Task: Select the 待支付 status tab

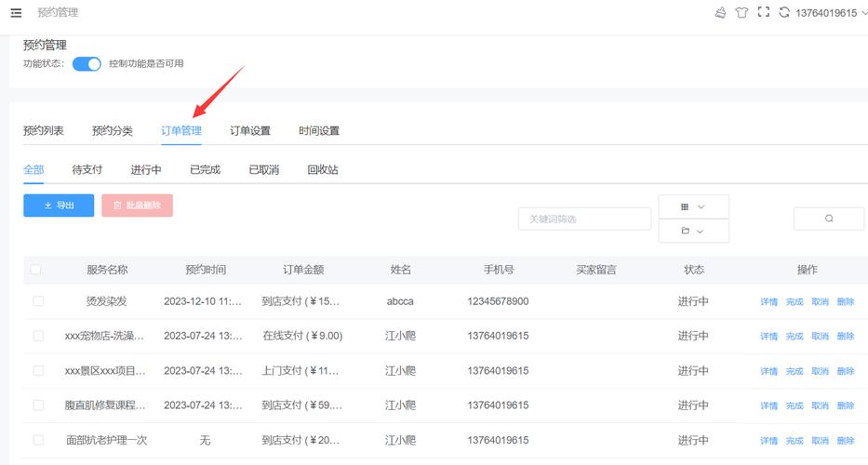Action: (x=87, y=170)
